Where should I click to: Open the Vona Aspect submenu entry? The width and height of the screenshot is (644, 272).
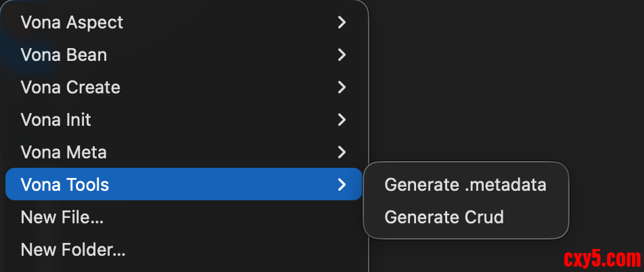72,22
